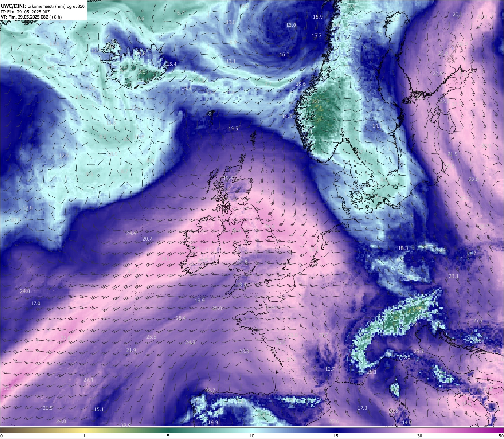This screenshot has width=504, height=439.
Task: Click the 25.1 value label
Action: [x=372, y=372]
